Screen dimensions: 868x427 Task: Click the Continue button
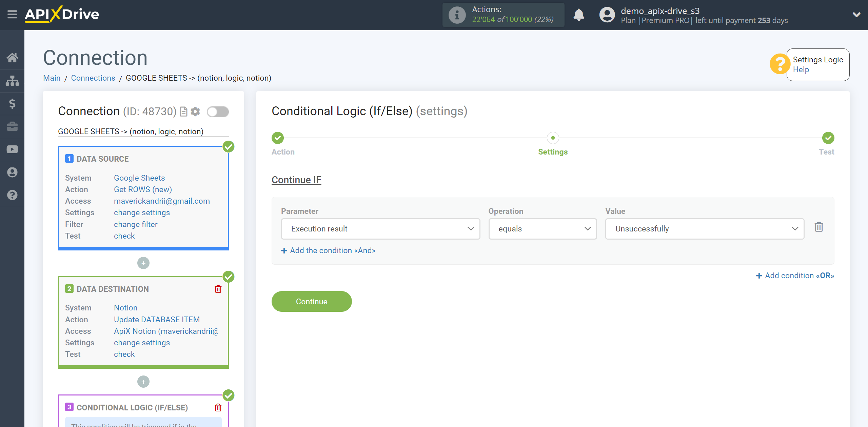click(312, 302)
